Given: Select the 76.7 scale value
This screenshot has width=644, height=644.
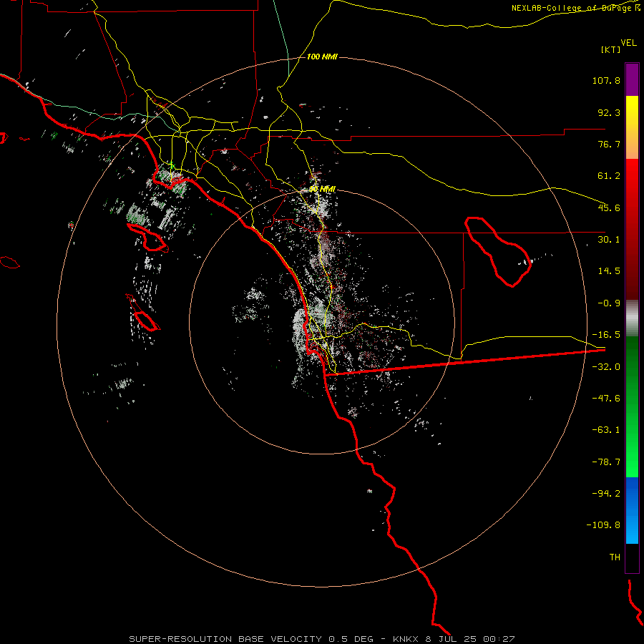Looking at the screenshot, I should (609, 144).
